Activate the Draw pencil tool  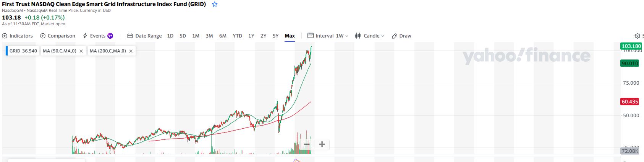click(401, 36)
